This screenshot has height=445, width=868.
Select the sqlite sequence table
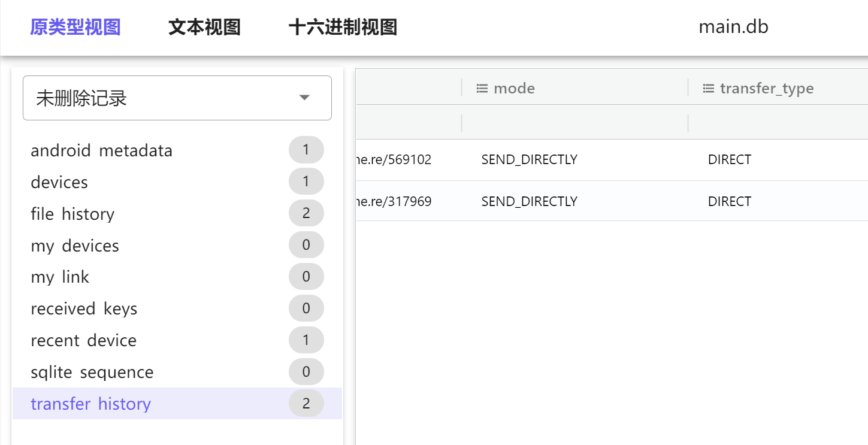coord(92,373)
